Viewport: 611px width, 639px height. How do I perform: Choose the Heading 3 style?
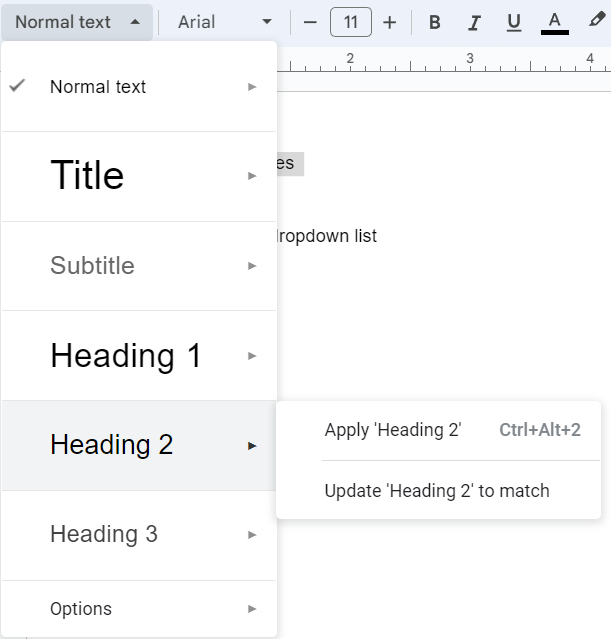pyautogui.click(x=139, y=535)
